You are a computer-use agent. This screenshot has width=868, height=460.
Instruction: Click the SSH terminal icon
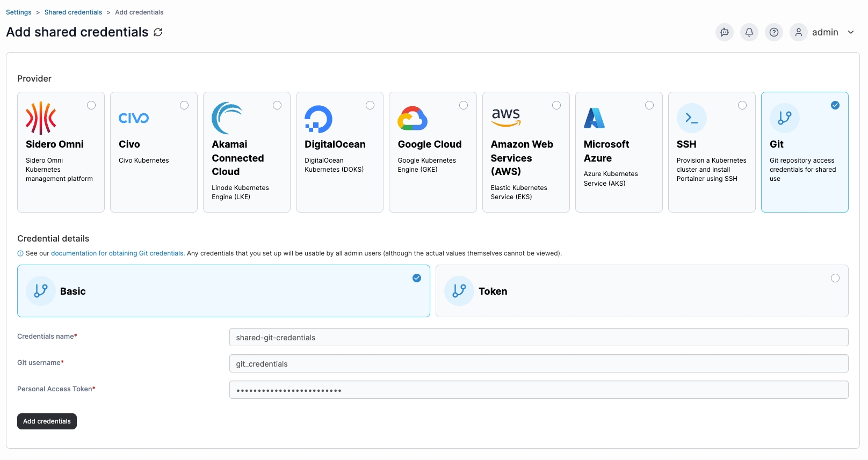[691, 118]
